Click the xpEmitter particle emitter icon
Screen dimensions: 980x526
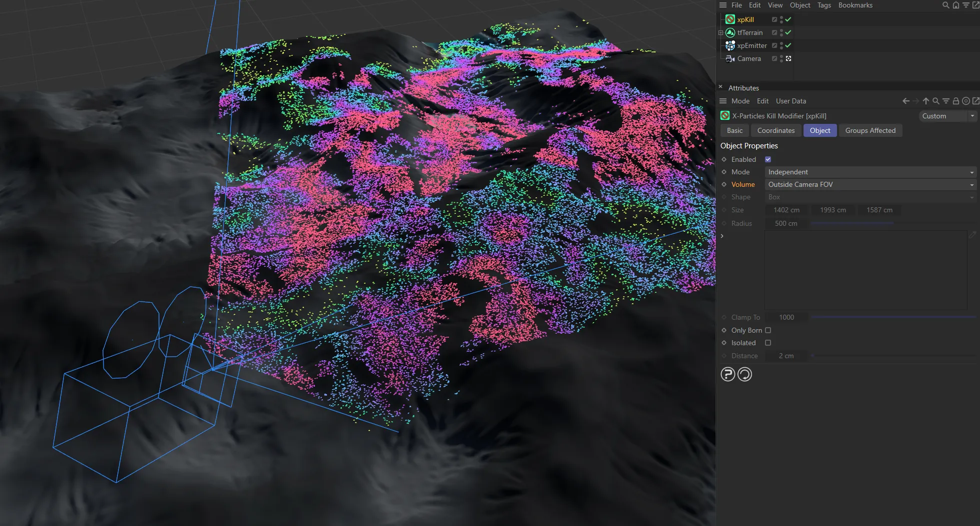coord(730,45)
